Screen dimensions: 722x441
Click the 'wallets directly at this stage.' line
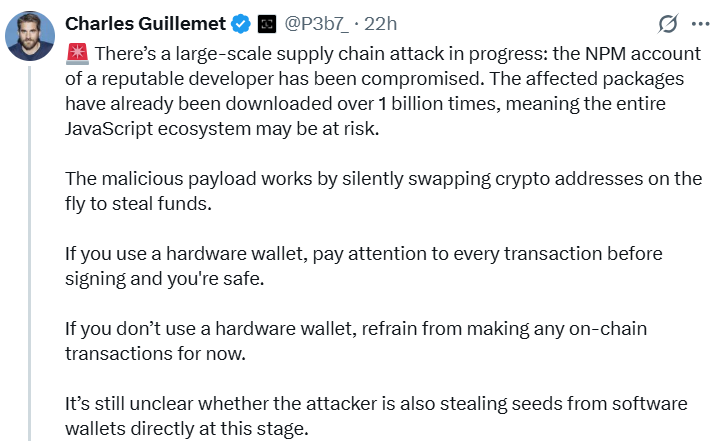[186, 429]
